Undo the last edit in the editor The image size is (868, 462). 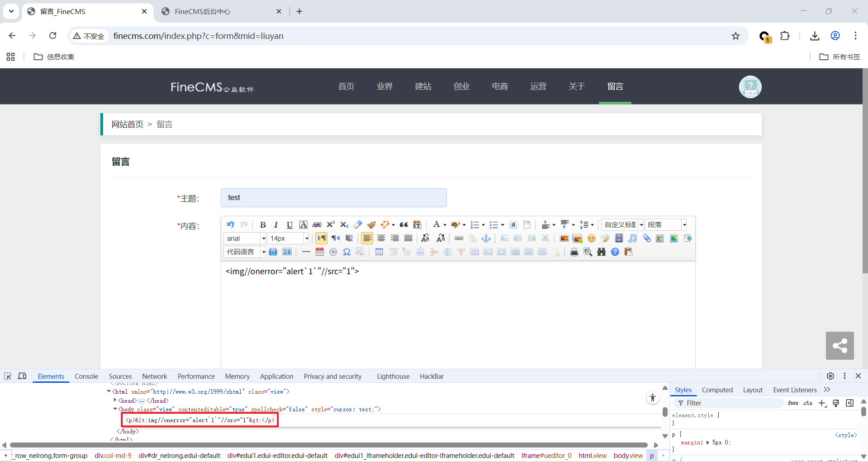click(231, 224)
